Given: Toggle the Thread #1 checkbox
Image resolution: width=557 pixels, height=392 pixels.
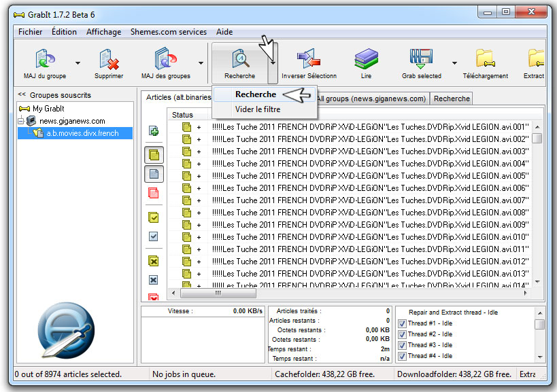Looking at the screenshot, I should (402, 323).
